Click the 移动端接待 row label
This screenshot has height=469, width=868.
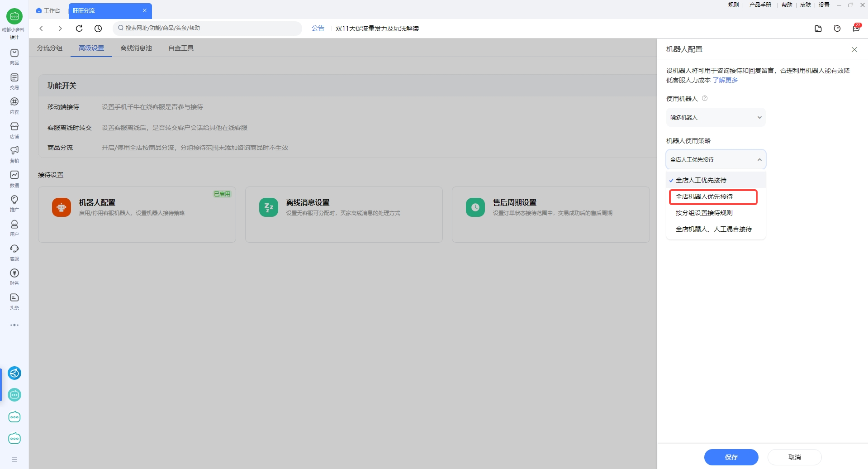[63, 107]
